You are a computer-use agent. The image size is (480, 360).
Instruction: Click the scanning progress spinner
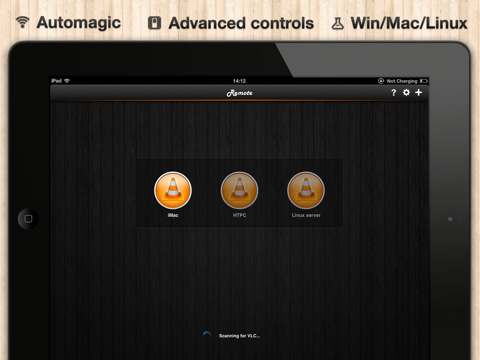point(207,335)
